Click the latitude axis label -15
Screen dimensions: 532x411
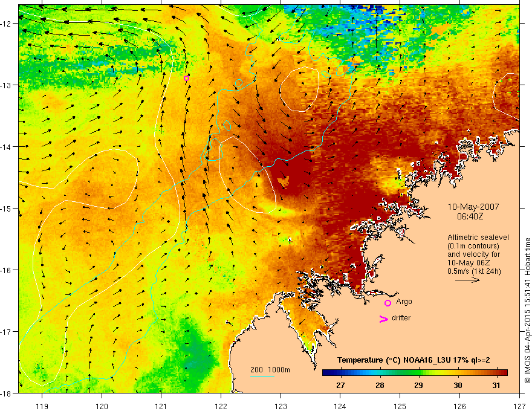[7, 208]
